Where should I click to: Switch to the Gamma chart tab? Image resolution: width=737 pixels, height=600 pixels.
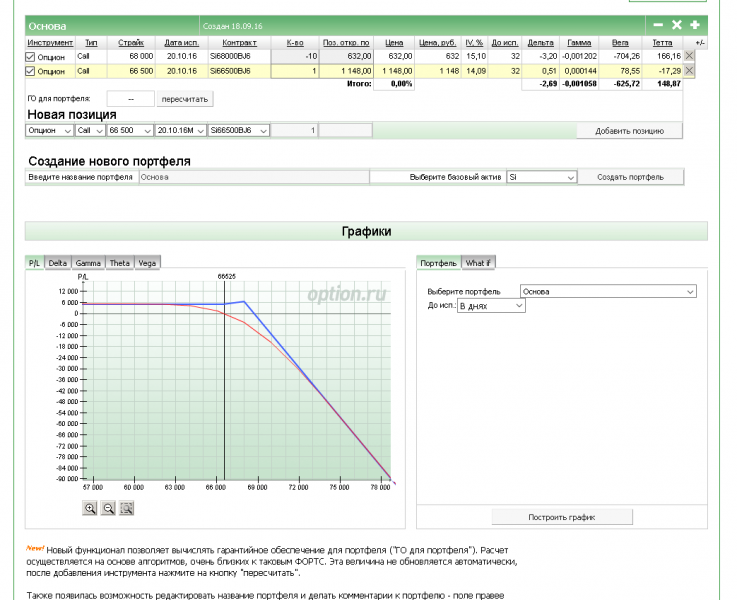pyautogui.click(x=87, y=263)
